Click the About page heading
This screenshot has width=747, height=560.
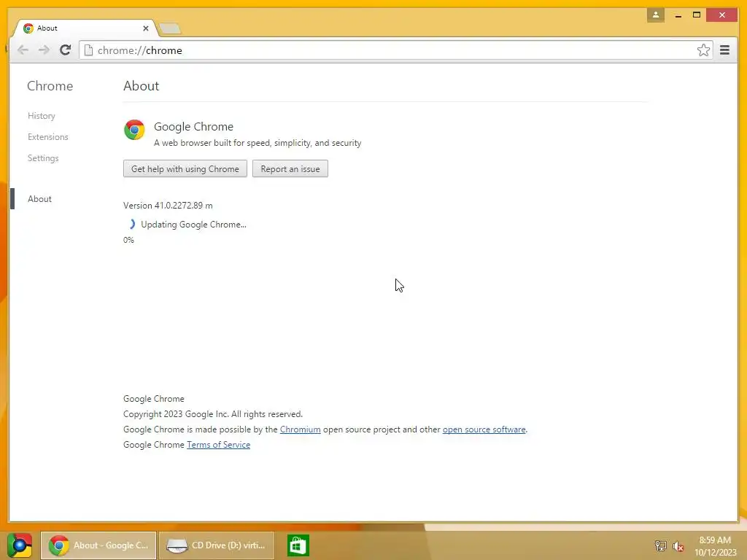pyautogui.click(x=141, y=86)
